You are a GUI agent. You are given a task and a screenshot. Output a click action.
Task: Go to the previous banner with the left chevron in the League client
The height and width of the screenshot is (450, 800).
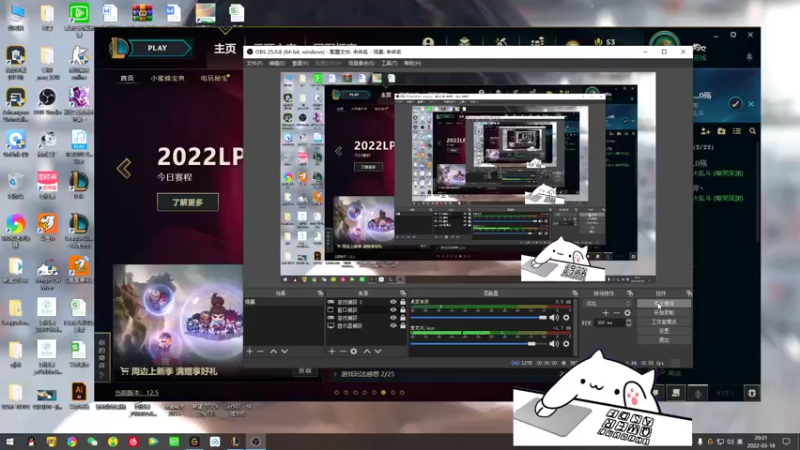coord(124,168)
